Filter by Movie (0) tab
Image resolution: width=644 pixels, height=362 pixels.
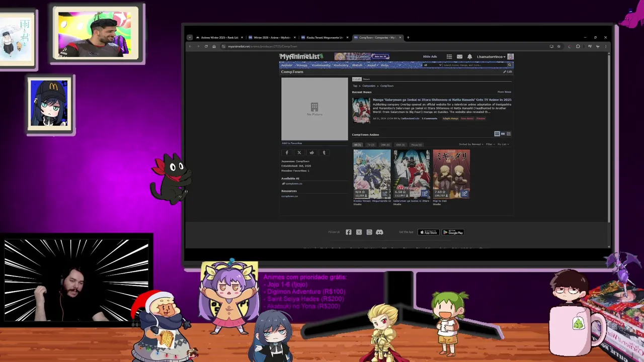coord(416,145)
